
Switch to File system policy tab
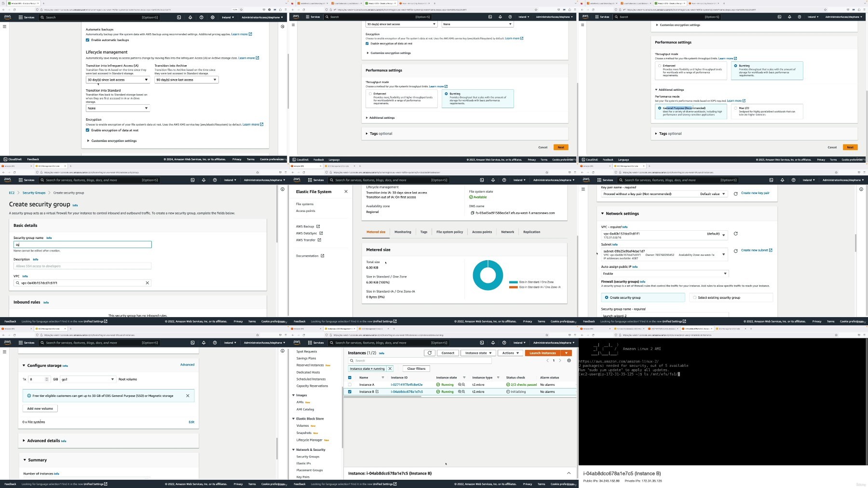click(449, 232)
